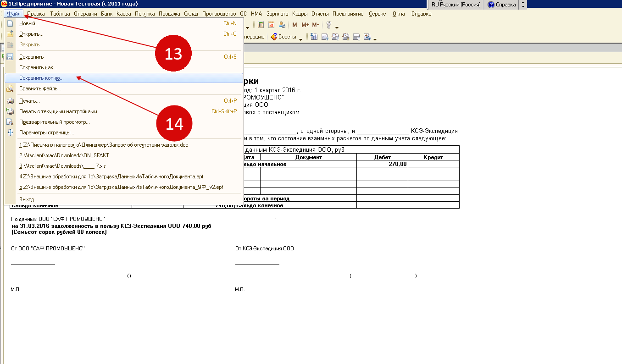Image resolution: width=622 pixels, height=364 pixels.
Task: Open recent file ending 7.xls
Action: tap(123, 166)
